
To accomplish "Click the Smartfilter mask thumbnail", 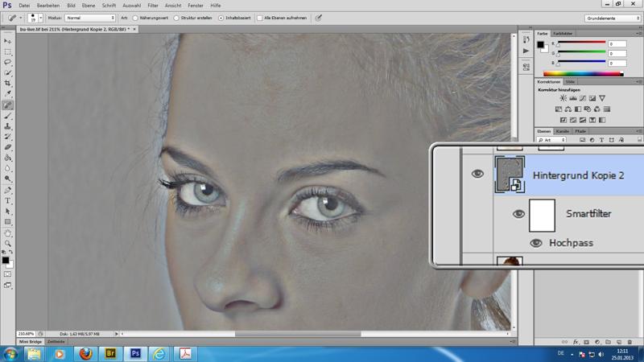I will [x=543, y=215].
